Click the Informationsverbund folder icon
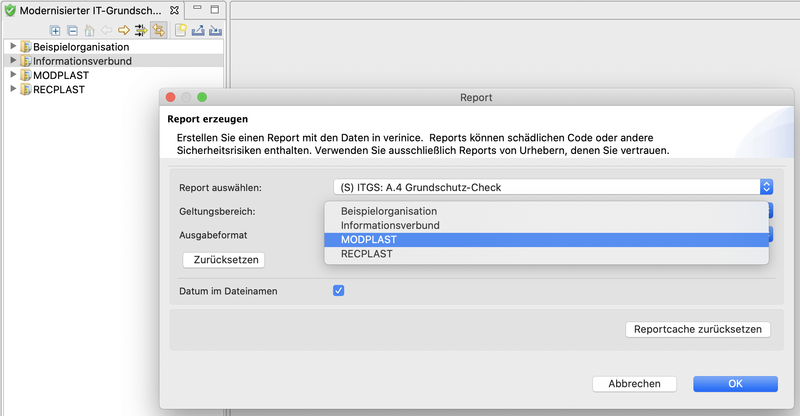Image resolution: width=800 pixels, height=416 pixels. coord(26,61)
